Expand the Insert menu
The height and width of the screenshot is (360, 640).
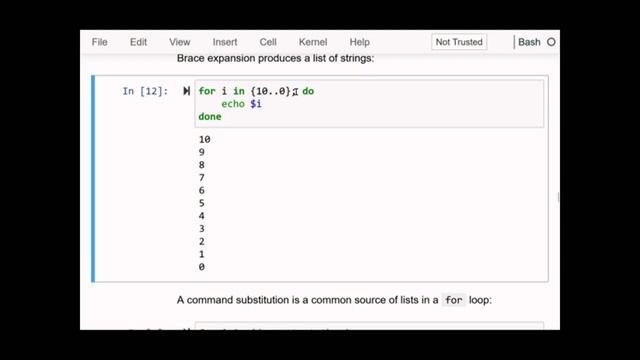[225, 42]
